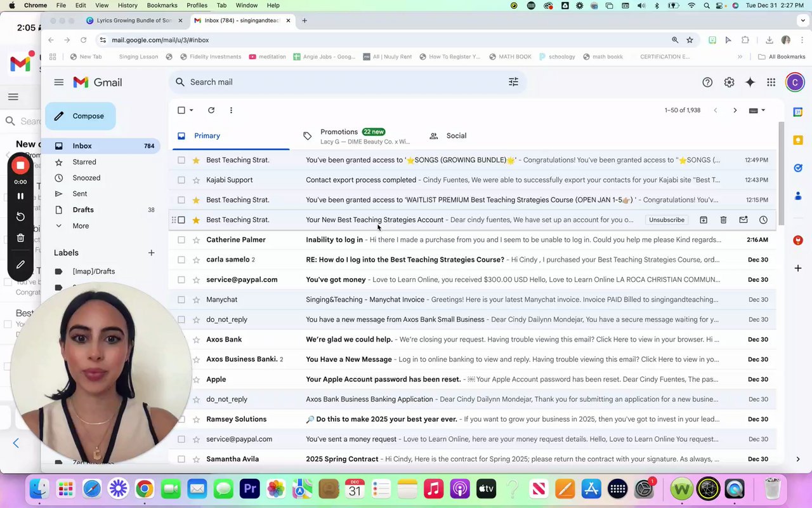This screenshot has height=508, width=812.
Task: Open Google account avatar C
Action: click(x=795, y=82)
